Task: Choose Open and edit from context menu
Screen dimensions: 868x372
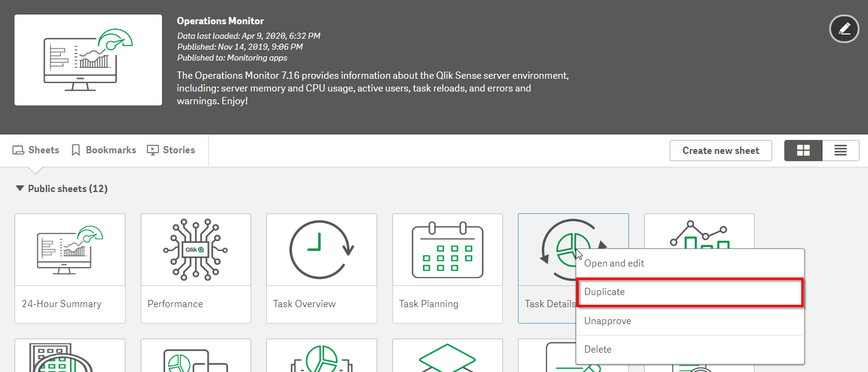Action: click(690, 264)
